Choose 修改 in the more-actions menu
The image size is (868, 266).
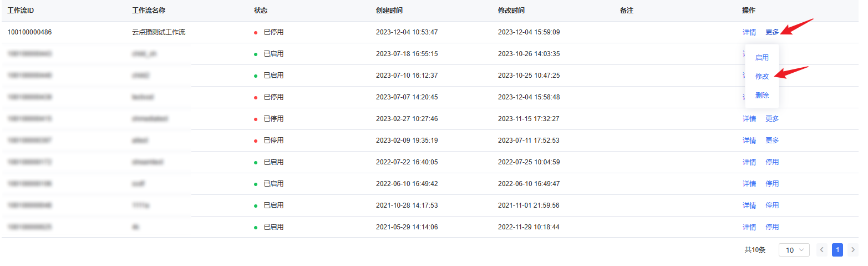coord(762,77)
